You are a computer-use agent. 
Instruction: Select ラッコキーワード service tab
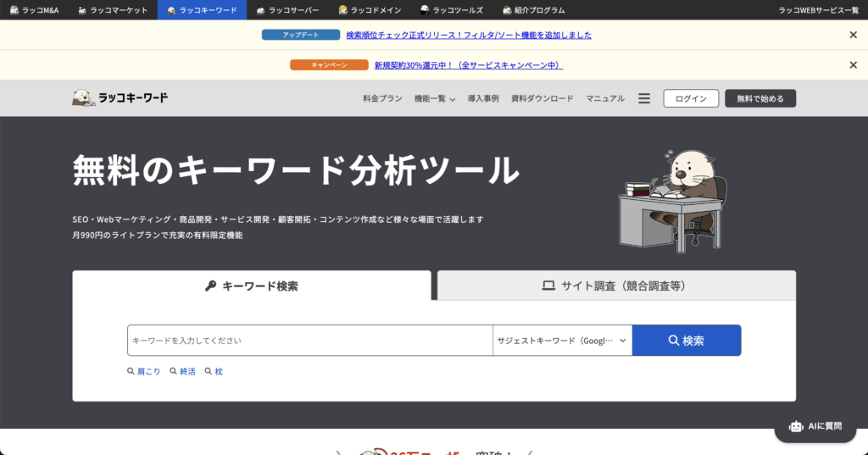pos(202,10)
